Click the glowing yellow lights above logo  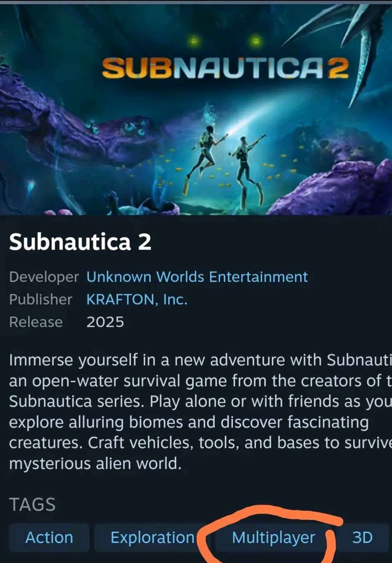click(225, 41)
